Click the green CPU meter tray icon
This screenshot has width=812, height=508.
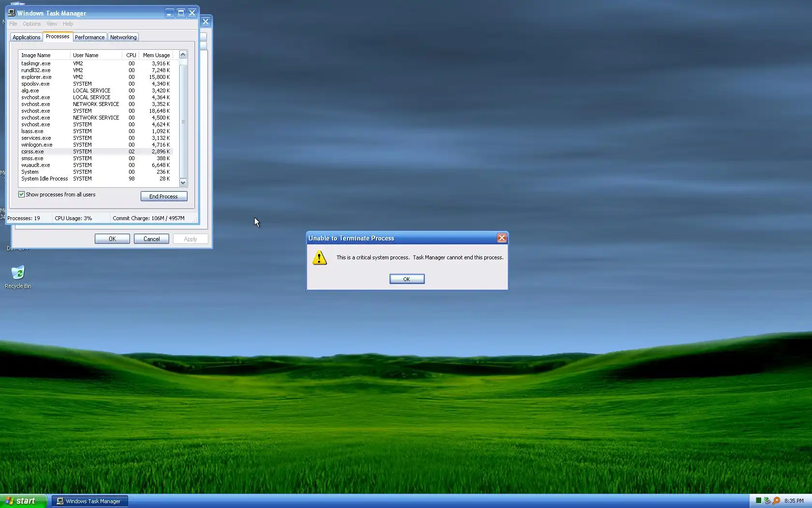(x=758, y=501)
